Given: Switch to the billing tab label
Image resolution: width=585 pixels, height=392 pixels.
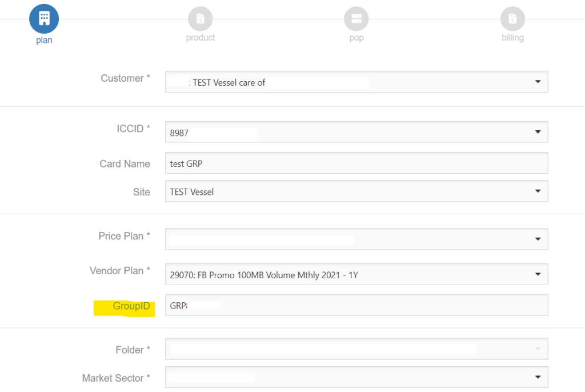Looking at the screenshot, I should (x=512, y=38).
